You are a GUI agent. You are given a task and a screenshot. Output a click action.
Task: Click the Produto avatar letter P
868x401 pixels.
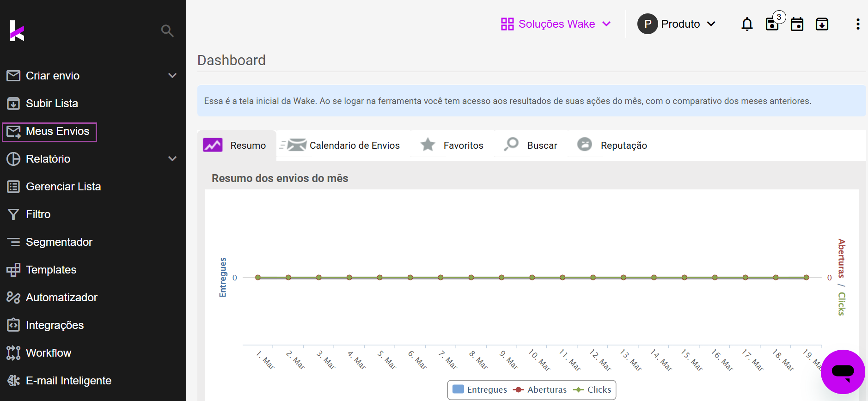tap(648, 24)
